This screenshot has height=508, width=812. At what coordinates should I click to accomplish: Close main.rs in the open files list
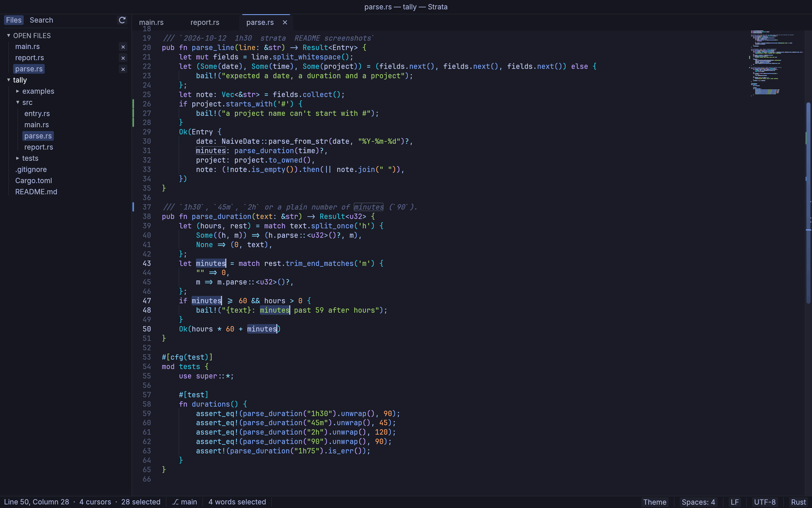click(x=123, y=47)
